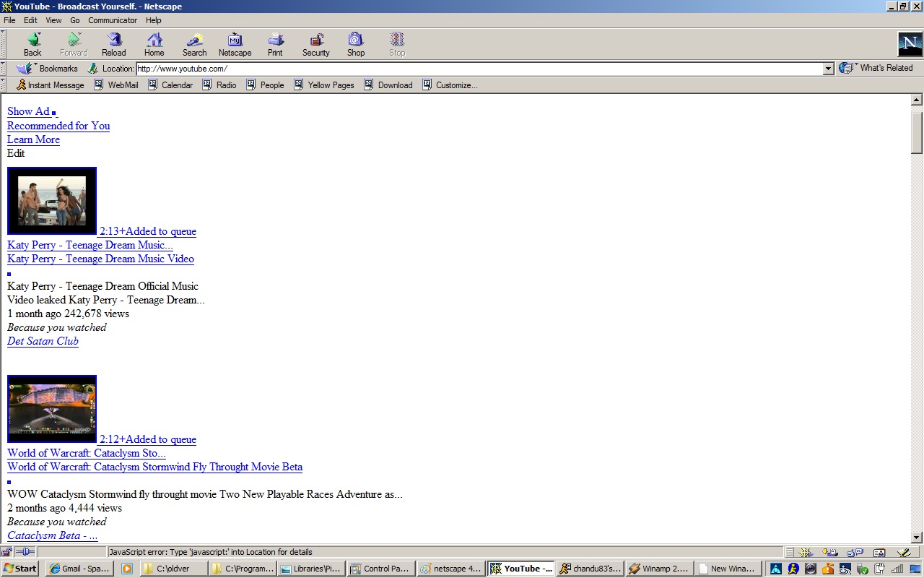The image size is (924, 578).
Task: Open the File menu
Action: [x=9, y=20]
